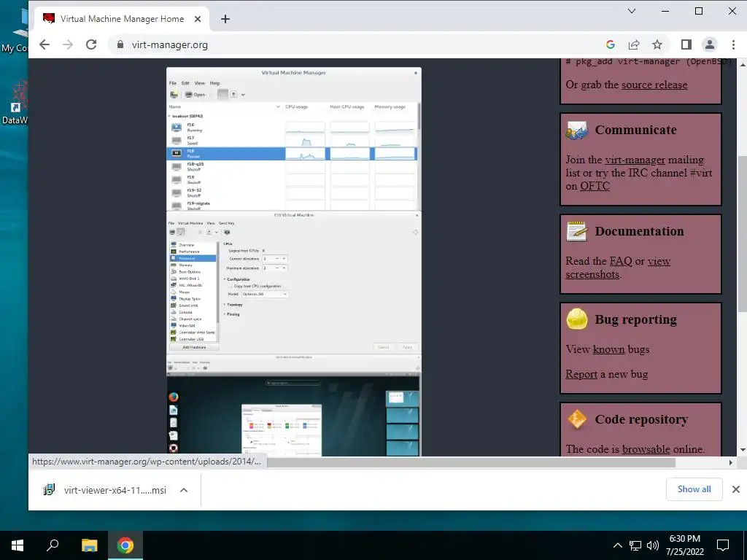Open Google search side icon
The width and height of the screenshot is (747, 560).
click(x=611, y=44)
